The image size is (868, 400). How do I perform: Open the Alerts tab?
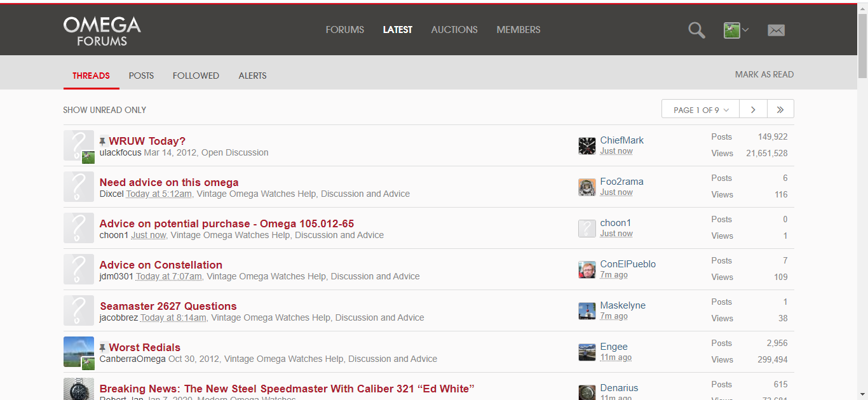pyautogui.click(x=252, y=76)
